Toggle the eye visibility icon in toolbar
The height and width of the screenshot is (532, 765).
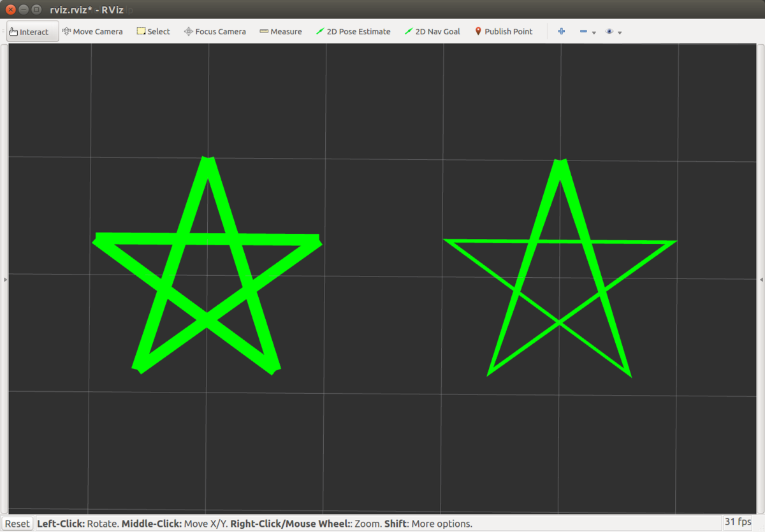(609, 31)
